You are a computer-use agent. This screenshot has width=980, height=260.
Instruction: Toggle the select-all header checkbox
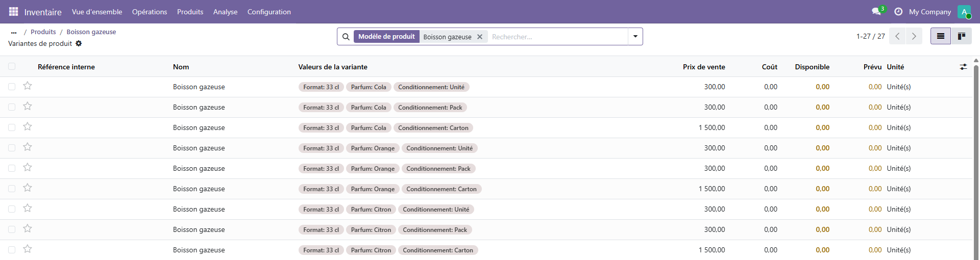point(12,66)
